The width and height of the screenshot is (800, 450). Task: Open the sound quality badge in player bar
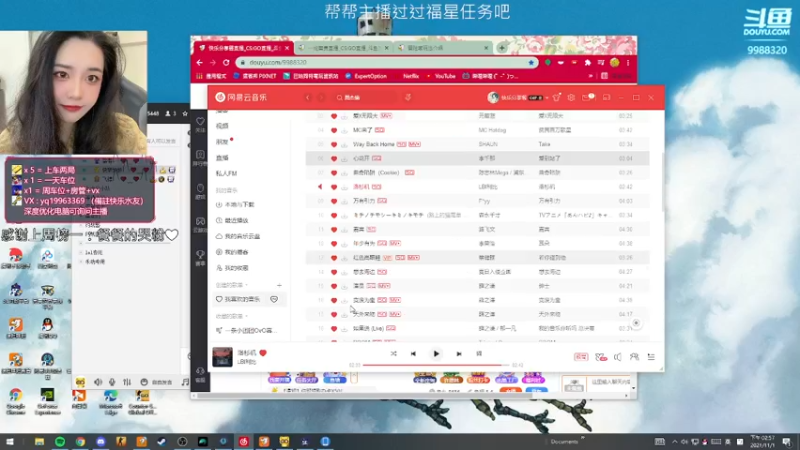tap(581, 357)
